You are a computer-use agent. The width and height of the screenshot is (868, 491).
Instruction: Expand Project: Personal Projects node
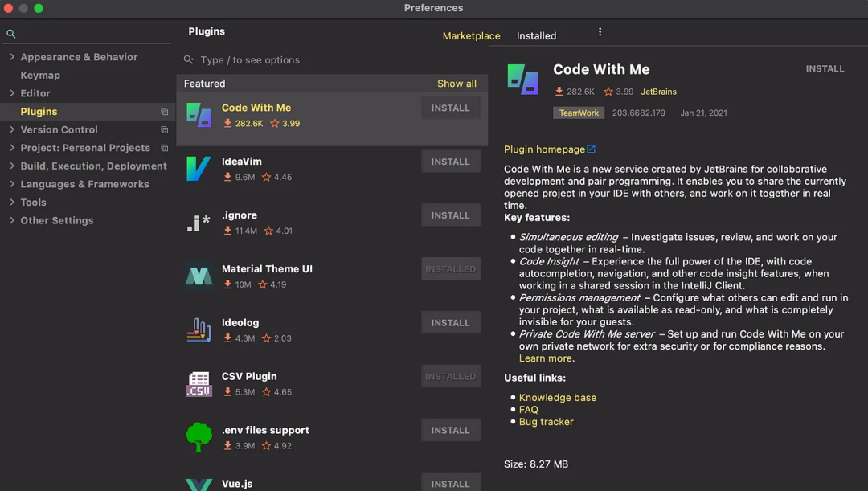coord(12,148)
